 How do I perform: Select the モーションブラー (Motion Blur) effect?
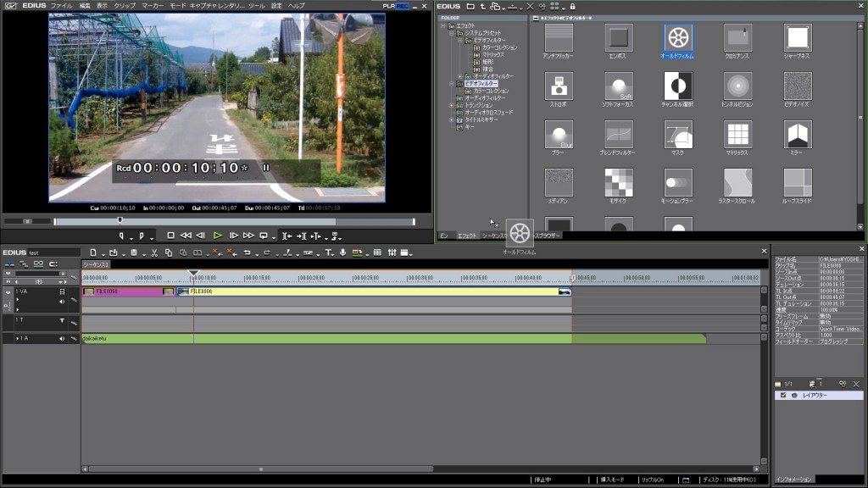[677, 183]
